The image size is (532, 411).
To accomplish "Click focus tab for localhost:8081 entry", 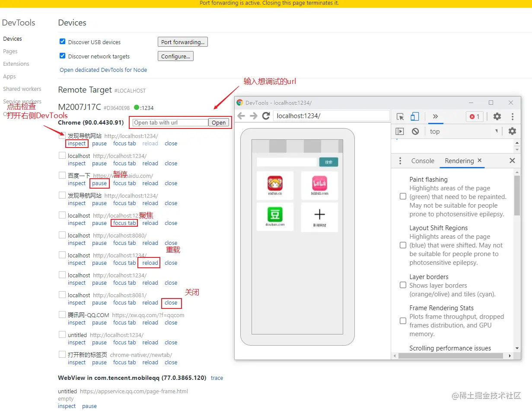I will tap(124, 302).
